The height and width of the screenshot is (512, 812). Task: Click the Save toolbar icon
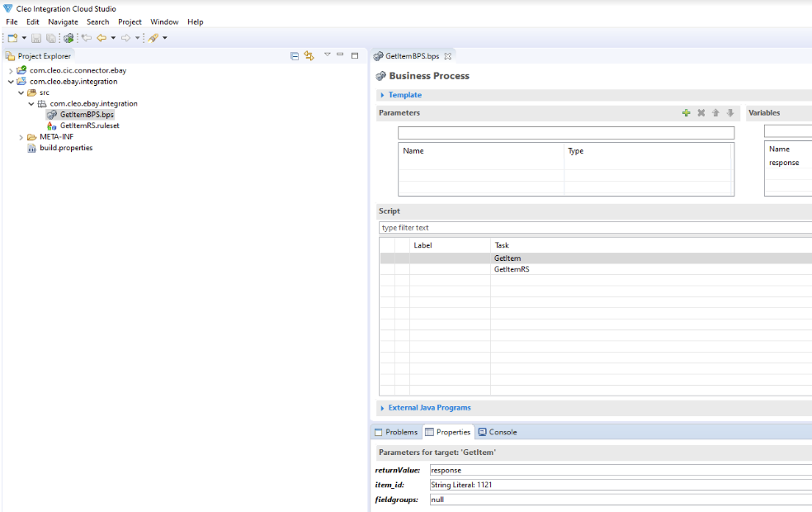36,38
